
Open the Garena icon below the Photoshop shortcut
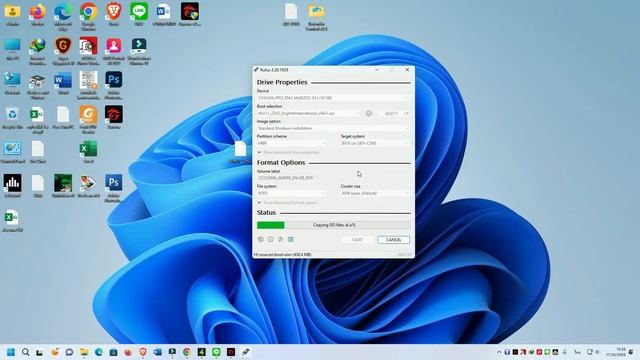pos(113,118)
